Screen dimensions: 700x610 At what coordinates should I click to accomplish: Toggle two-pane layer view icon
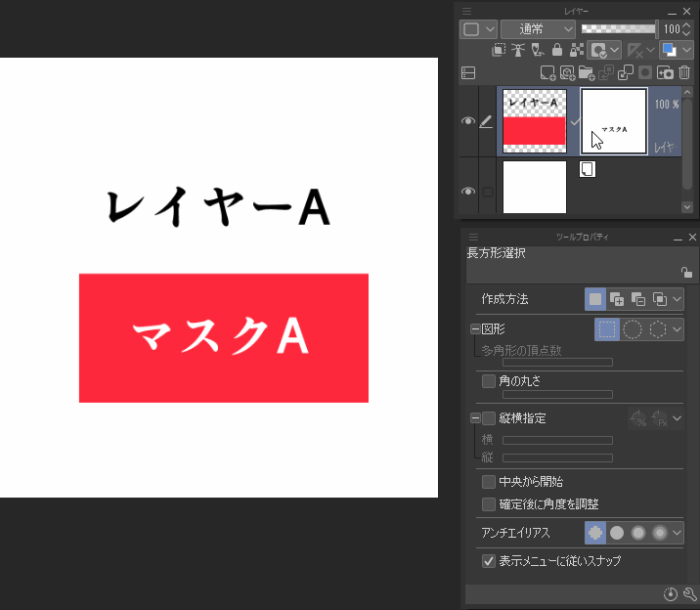[x=468, y=72]
